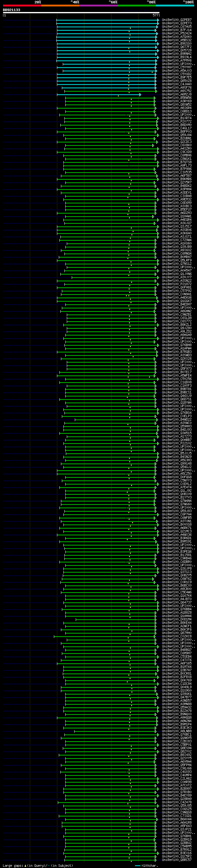The image size is (197, 868).
Task: Click the UniRef100_C5YYH7 entry
Action: pyautogui.click(x=177, y=67)
